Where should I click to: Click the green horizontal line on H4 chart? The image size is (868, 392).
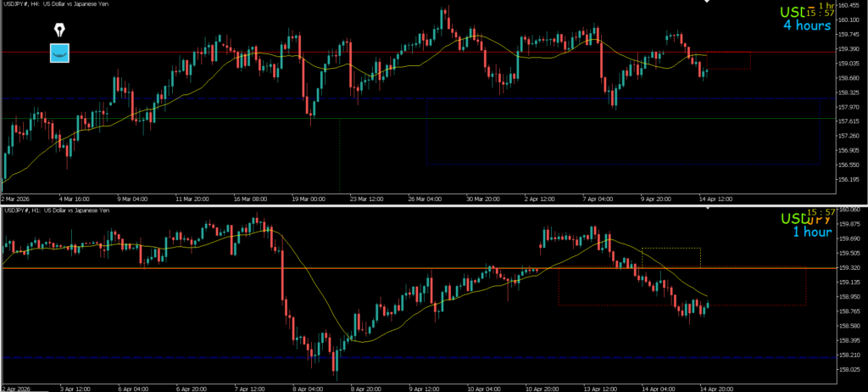212,118
